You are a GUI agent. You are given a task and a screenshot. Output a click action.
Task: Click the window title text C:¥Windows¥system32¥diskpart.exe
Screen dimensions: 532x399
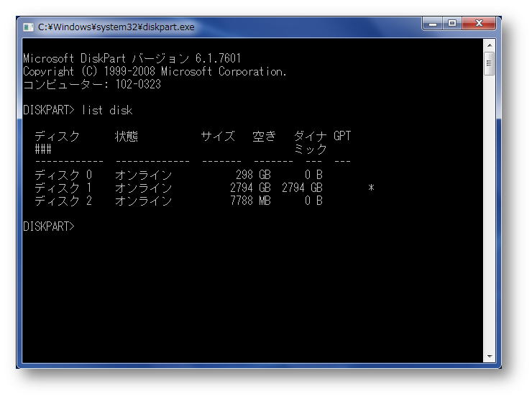click(116, 27)
